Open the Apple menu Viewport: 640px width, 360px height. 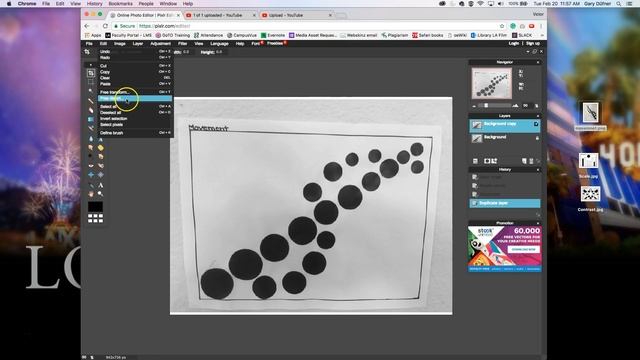click(x=9, y=4)
